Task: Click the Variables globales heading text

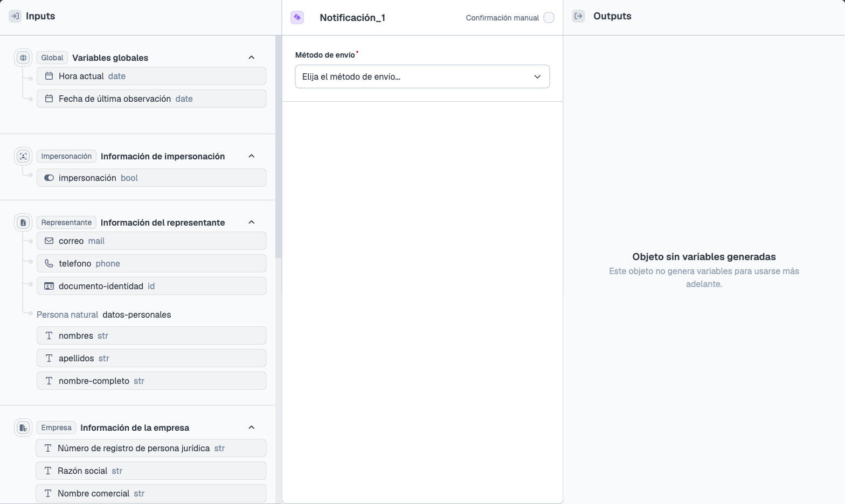Action: [110, 58]
